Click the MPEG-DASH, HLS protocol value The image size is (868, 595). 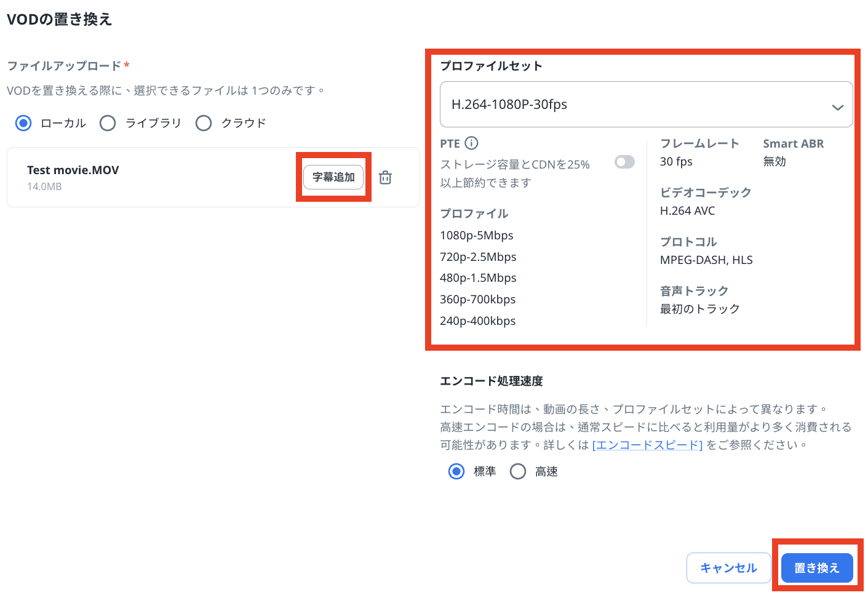pyautogui.click(x=706, y=260)
